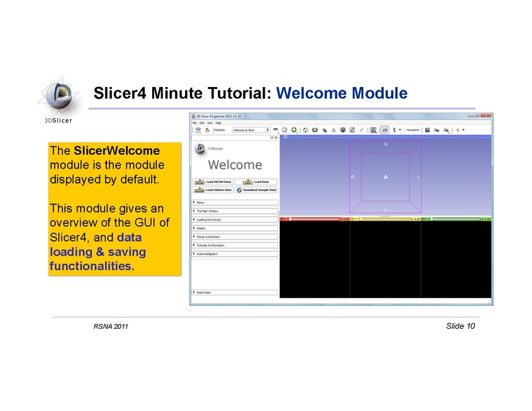Click the yellow slice view offset slider

click(x=385, y=219)
